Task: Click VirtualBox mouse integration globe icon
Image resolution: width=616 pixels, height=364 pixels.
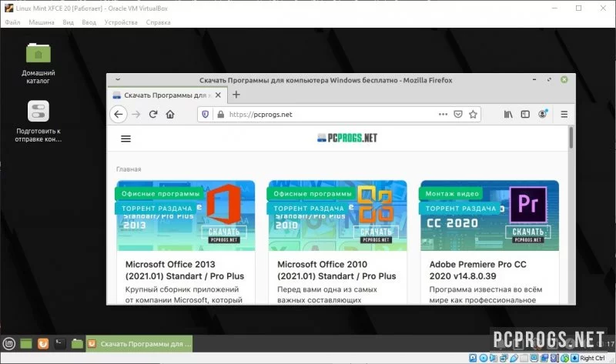Action: tap(565, 358)
